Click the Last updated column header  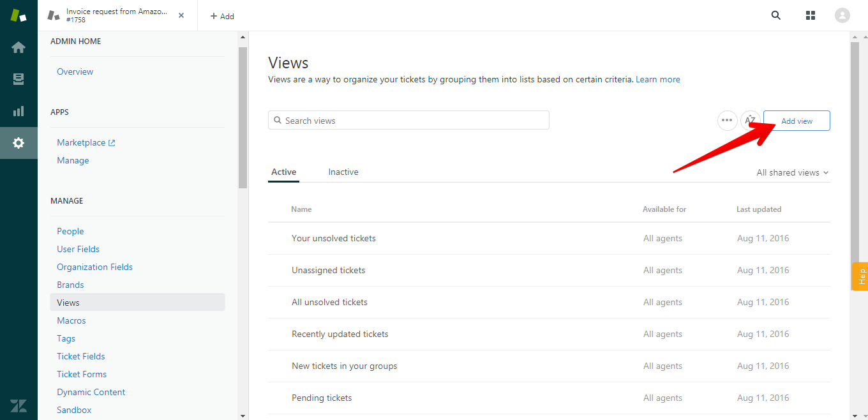point(759,209)
